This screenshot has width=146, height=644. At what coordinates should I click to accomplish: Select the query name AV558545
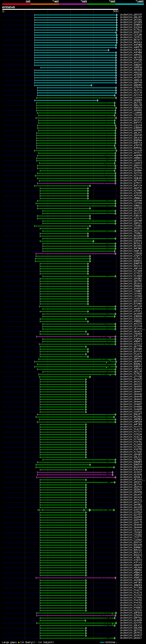point(8,7)
